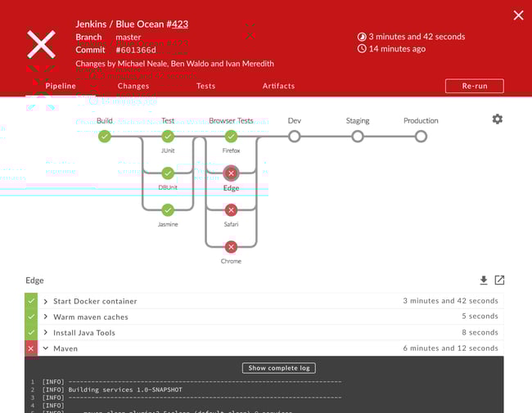Screen dimensions: 532x413
Task: Open Edge log in new window
Action: coord(499,281)
